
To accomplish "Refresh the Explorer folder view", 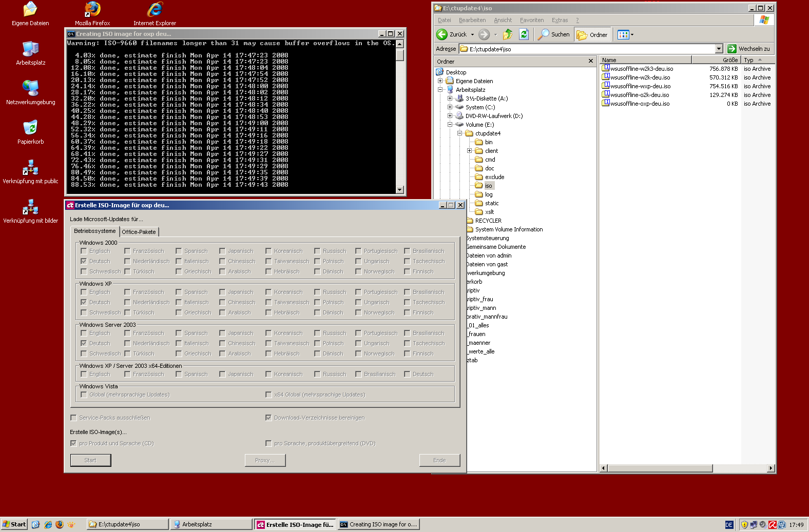I will [524, 34].
